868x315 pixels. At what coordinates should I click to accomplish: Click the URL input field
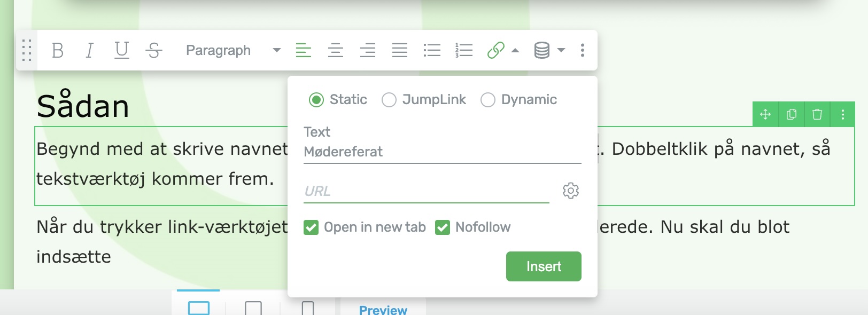tap(426, 191)
